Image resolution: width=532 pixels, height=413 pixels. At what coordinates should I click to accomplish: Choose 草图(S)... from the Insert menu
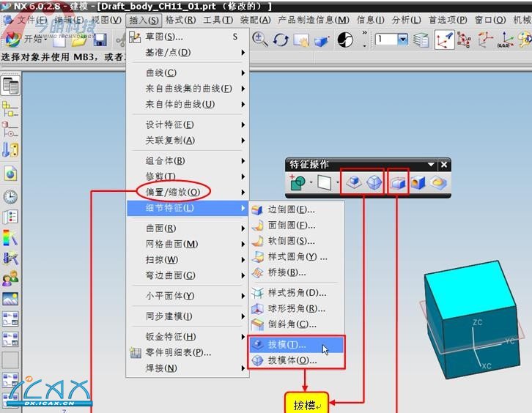click(x=188, y=37)
